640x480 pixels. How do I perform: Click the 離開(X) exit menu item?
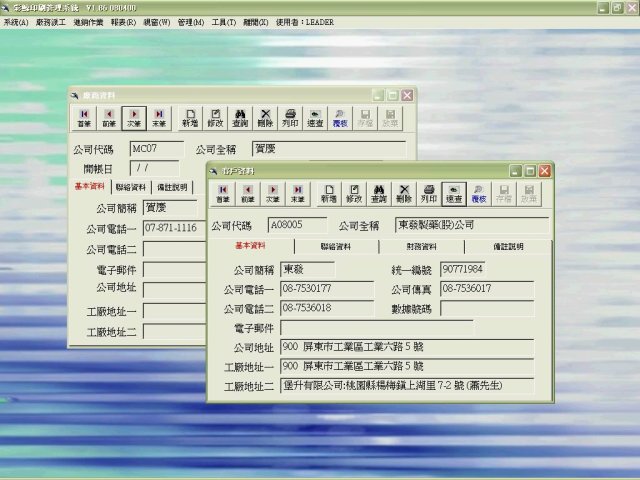point(255,21)
